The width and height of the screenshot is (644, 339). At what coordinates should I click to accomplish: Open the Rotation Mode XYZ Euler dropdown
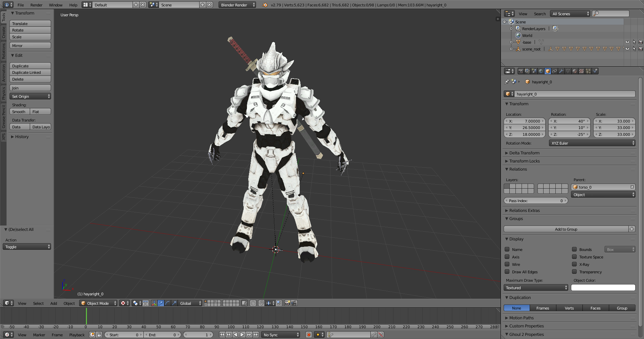click(x=592, y=143)
